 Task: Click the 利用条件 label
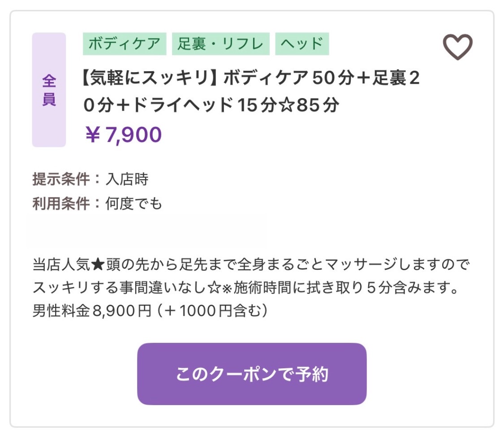click(x=61, y=203)
